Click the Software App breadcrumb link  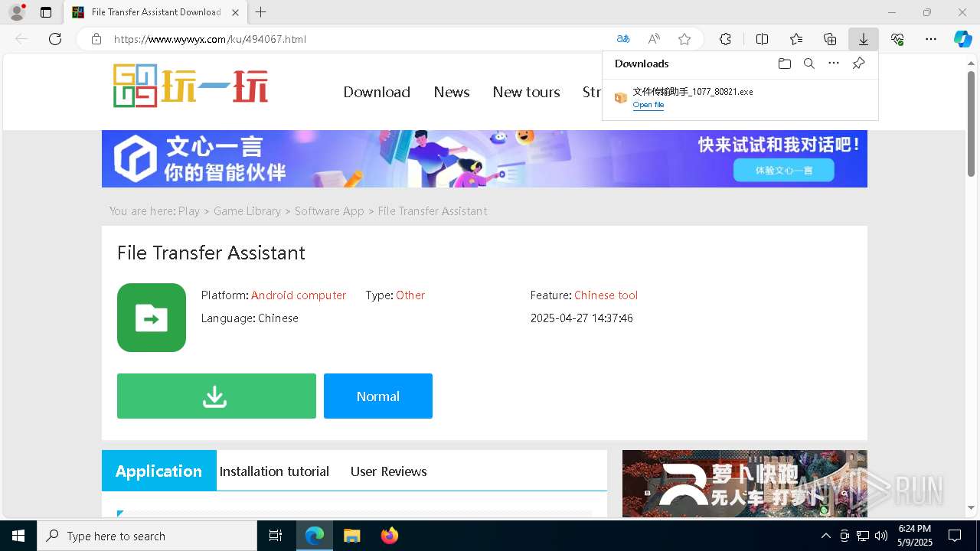pos(329,211)
